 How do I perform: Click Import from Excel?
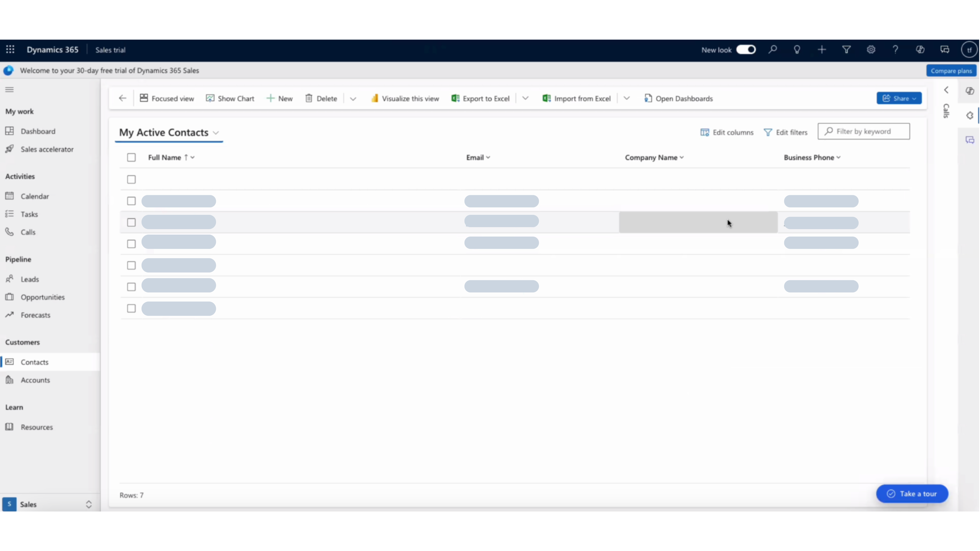(x=576, y=98)
